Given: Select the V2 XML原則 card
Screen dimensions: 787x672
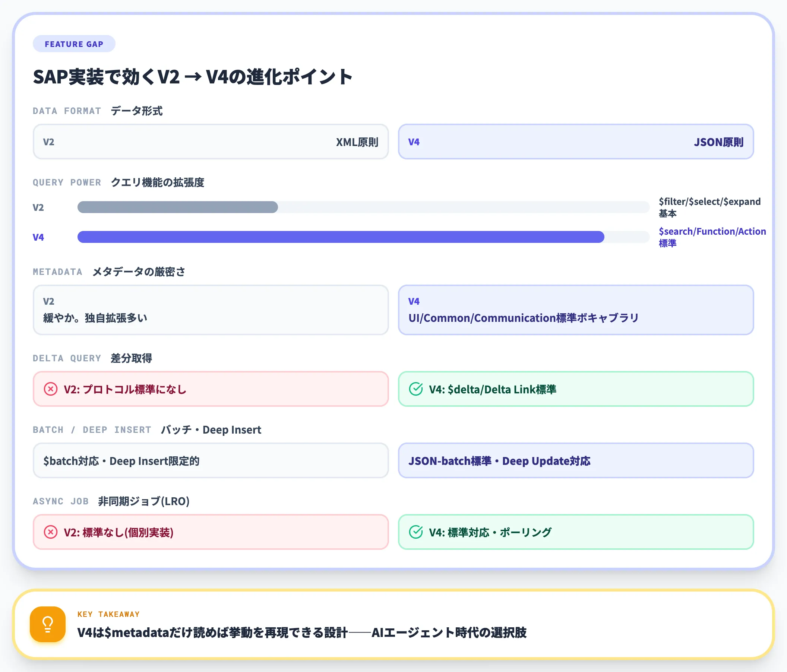Looking at the screenshot, I should 211,142.
